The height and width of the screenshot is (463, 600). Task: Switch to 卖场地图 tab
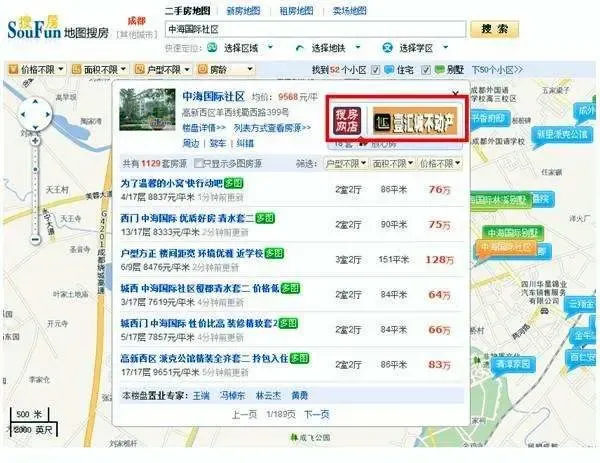(349, 11)
